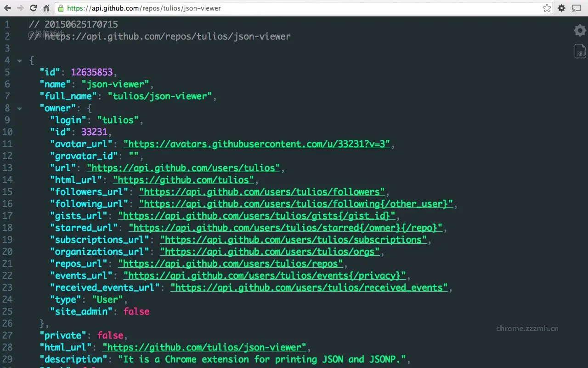Open the avatars.githubusercontent.com avatar_url link
This screenshot has height=368, width=588.
pyautogui.click(x=257, y=144)
